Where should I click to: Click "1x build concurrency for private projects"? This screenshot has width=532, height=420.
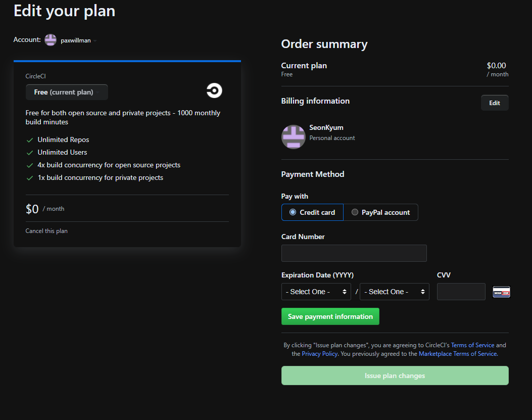tap(101, 177)
